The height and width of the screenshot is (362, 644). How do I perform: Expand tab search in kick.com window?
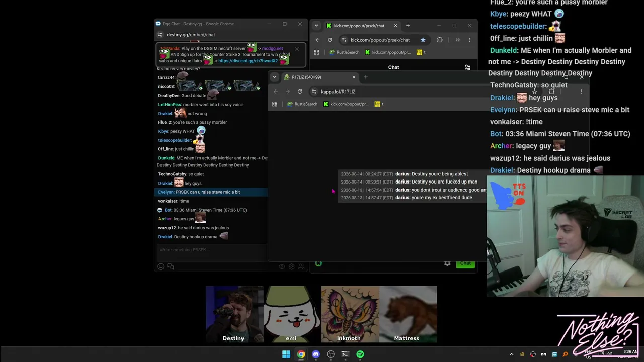316,26
